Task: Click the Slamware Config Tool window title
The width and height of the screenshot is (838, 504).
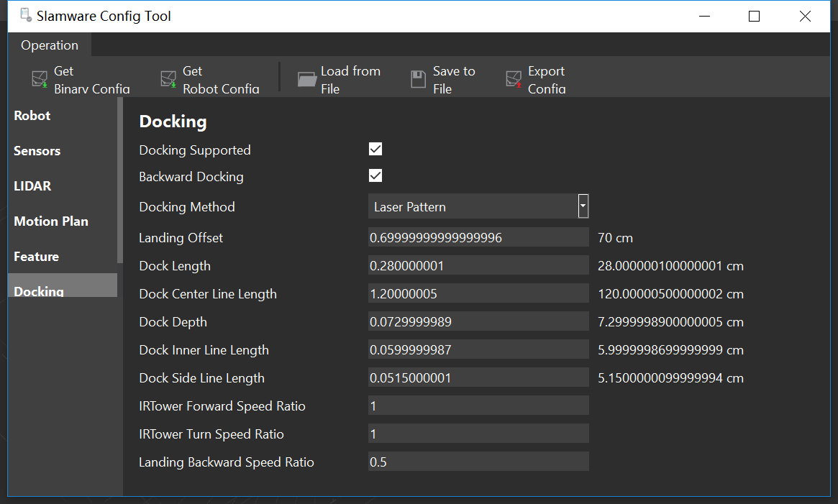Action: 104,16
